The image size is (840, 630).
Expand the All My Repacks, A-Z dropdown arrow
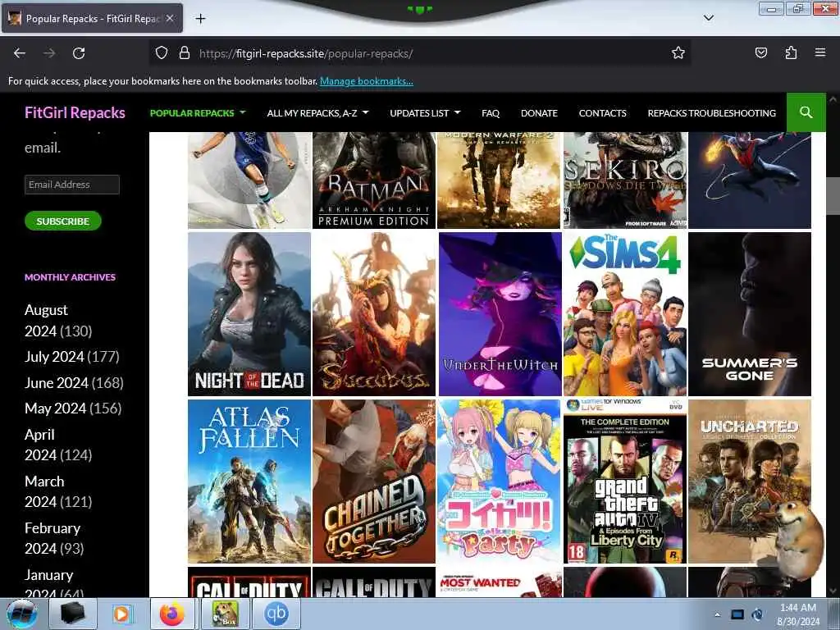click(366, 112)
